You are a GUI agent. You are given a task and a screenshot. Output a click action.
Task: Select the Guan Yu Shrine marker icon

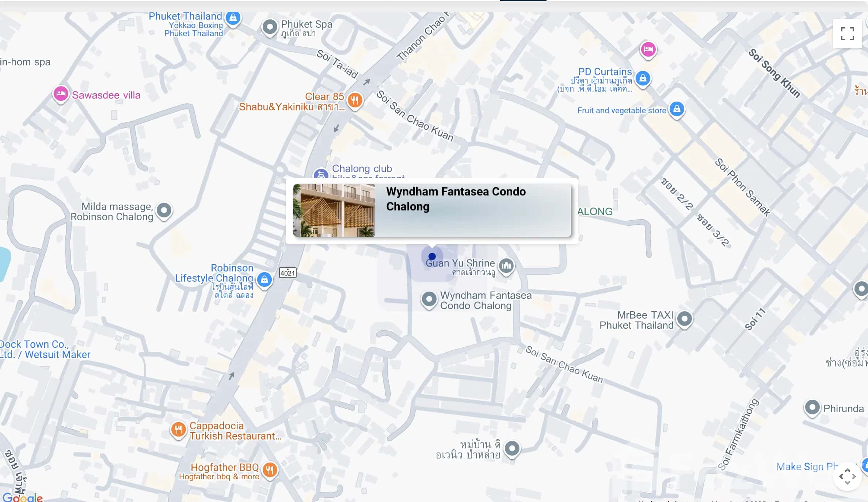pos(506,266)
